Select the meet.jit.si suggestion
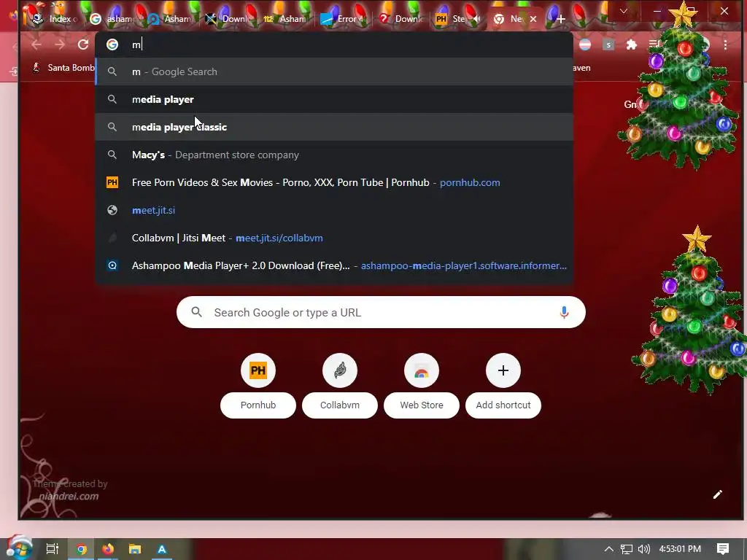 (334, 210)
